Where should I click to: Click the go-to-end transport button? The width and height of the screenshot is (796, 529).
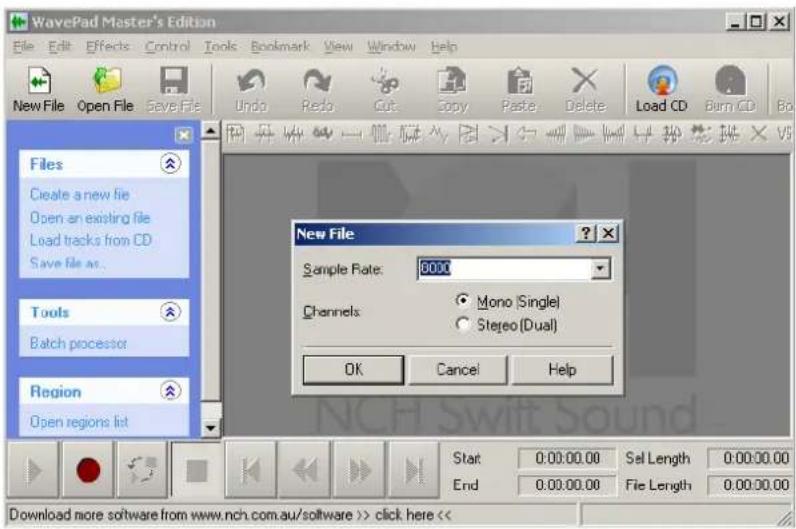(414, 470)
